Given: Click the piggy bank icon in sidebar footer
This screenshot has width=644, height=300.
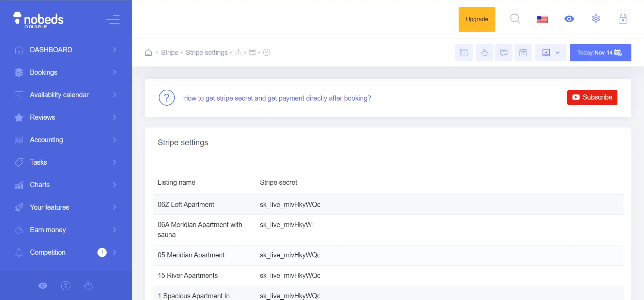Looking at the screenshot, I should click(89, 286).
